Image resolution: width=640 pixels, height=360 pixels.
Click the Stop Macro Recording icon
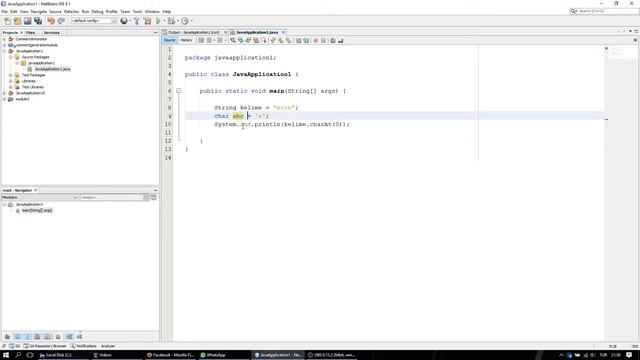coord(323,40)
